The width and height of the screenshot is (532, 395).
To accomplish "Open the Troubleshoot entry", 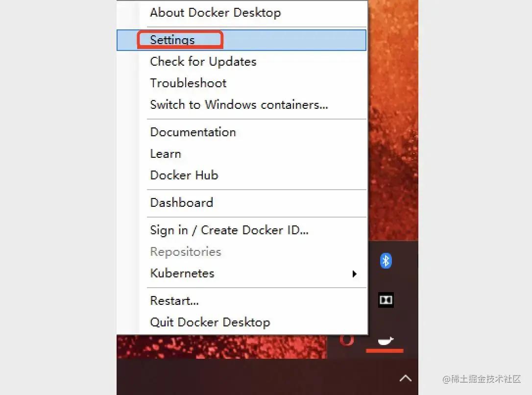I will tap(241, 83).
